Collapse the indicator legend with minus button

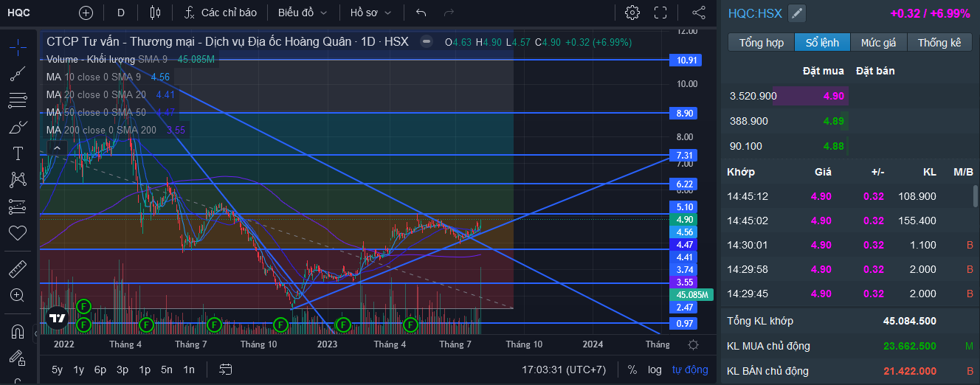[x=426, y=42]
